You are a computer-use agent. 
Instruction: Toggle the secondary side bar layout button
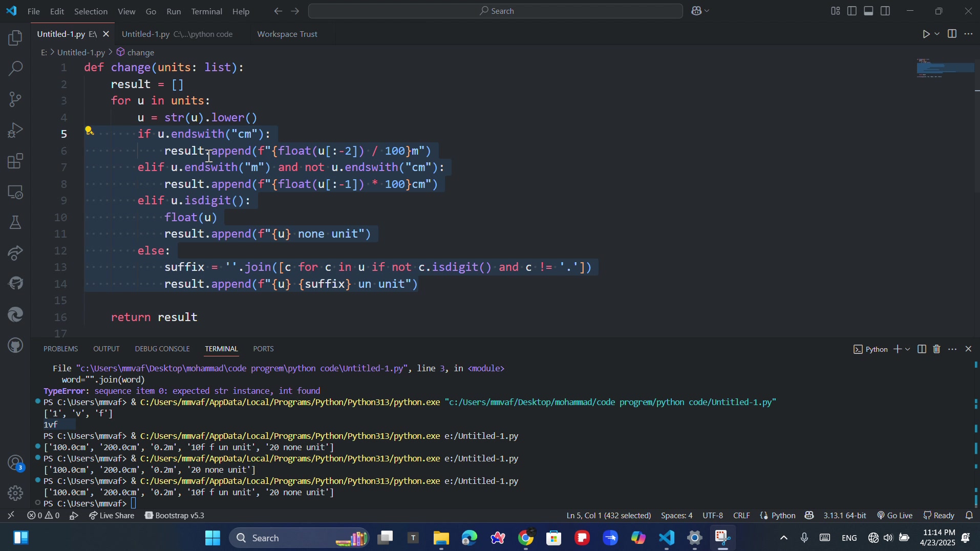pos(886,11)
